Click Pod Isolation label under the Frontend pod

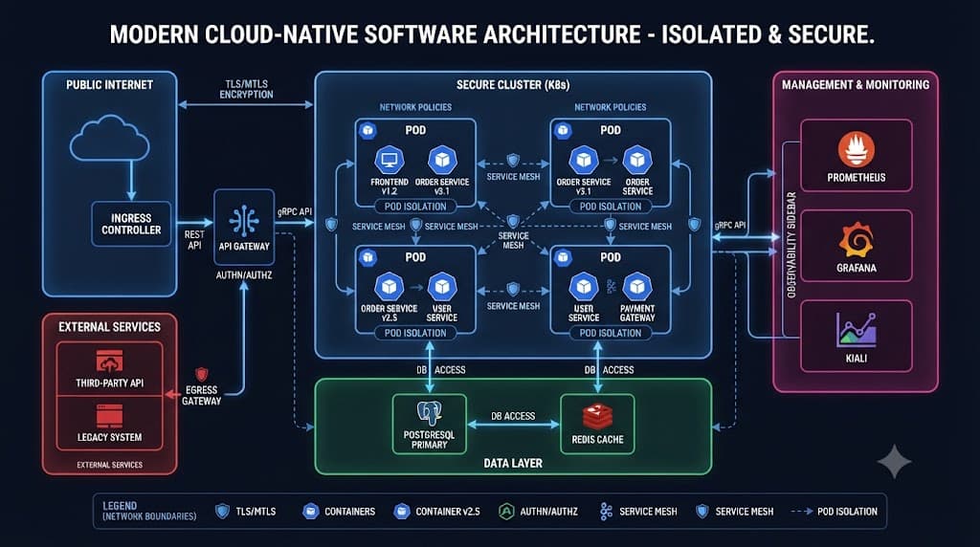415,207
